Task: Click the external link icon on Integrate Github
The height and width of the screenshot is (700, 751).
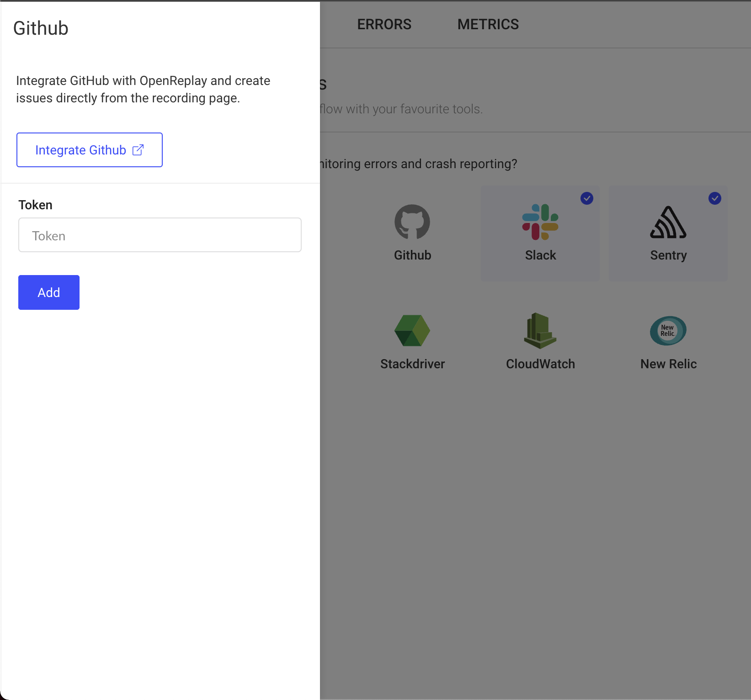Action: [x=138, y=150]
